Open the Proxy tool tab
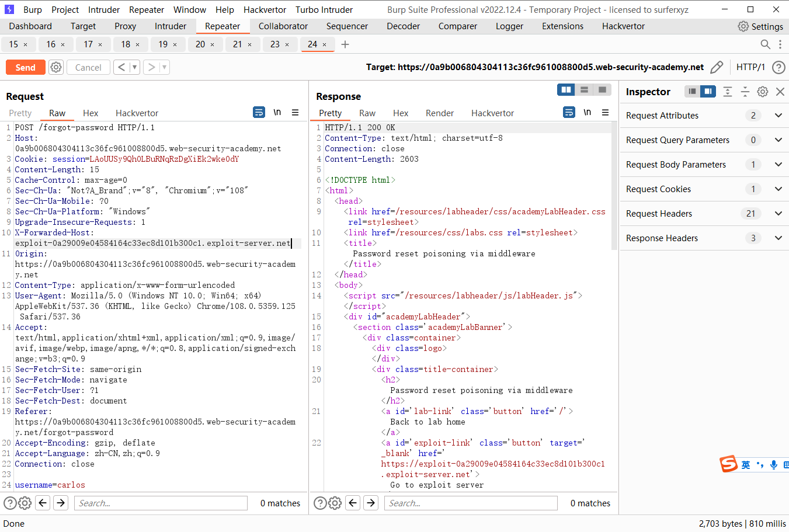The width and height of the screenshot is (789, 532). tap(125, 26)
